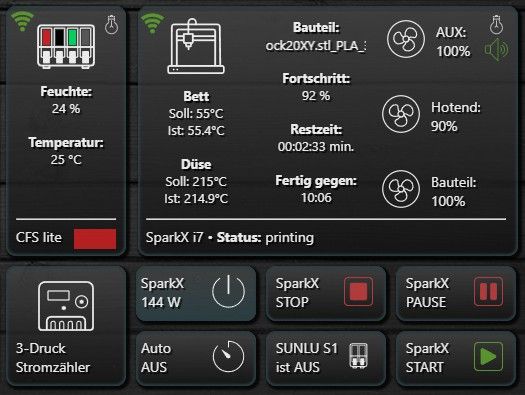
Task: Toggle Auto AUS timer tile
Action: click(196, 358)
